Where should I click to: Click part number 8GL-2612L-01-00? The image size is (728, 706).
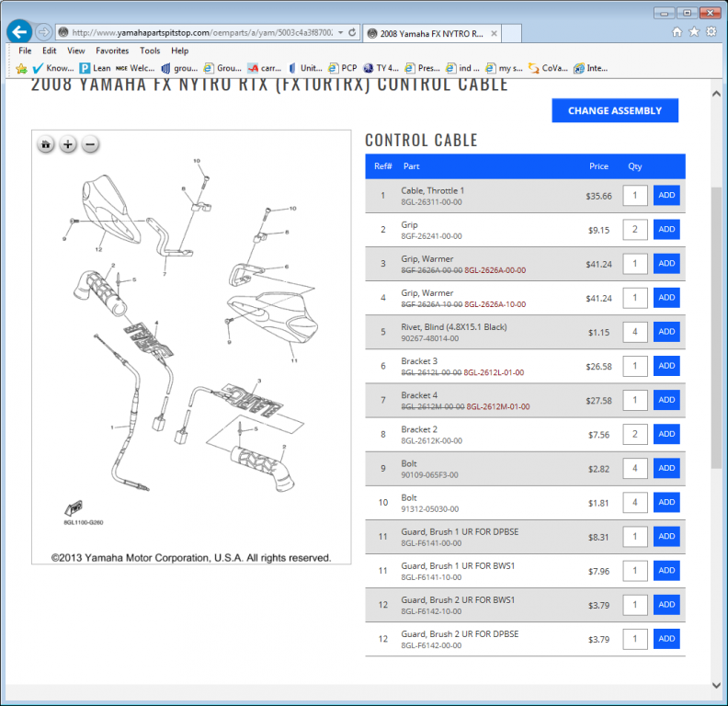point(494,372)
